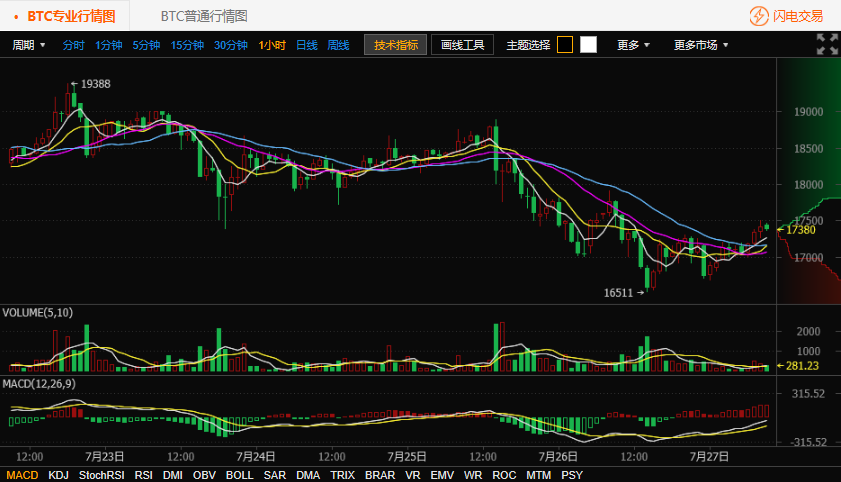
Task: Select the TRIX indicator tab
Action: coord(343,475)
